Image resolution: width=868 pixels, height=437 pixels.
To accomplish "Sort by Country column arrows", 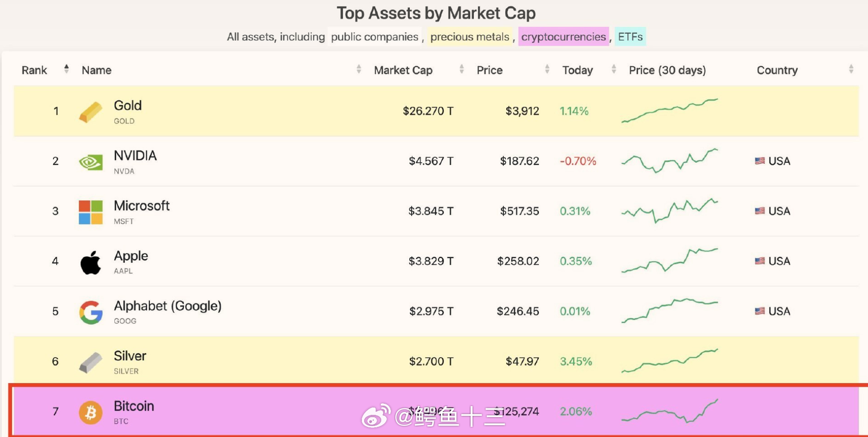I will point(851,69).
